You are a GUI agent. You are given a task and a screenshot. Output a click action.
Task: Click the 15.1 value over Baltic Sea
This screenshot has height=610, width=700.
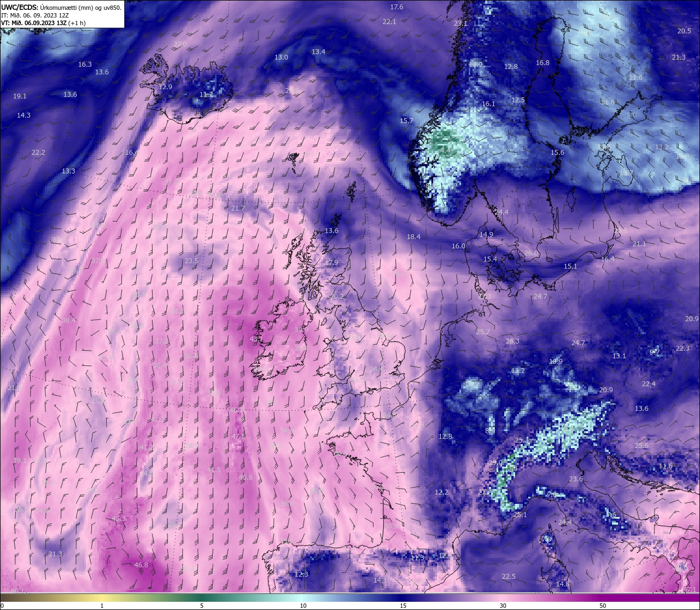[x=570, y=266]
